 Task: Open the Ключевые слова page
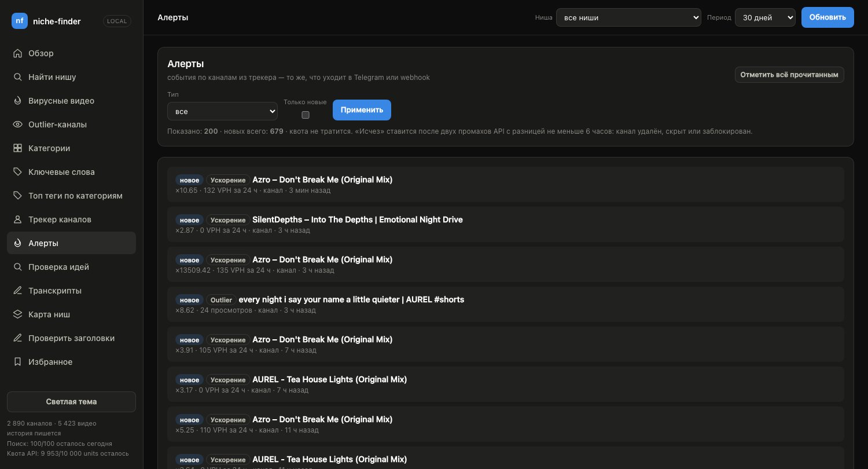[x=71, y=172]
